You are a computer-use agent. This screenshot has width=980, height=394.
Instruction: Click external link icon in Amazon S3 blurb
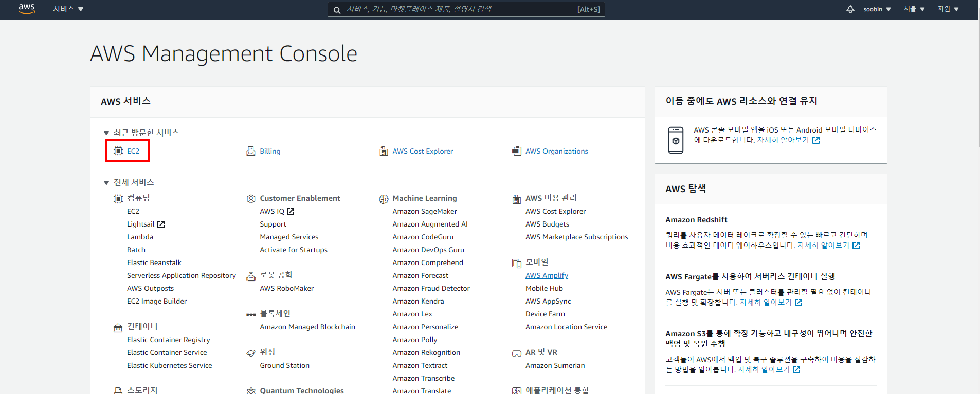(x=796, y=370)
